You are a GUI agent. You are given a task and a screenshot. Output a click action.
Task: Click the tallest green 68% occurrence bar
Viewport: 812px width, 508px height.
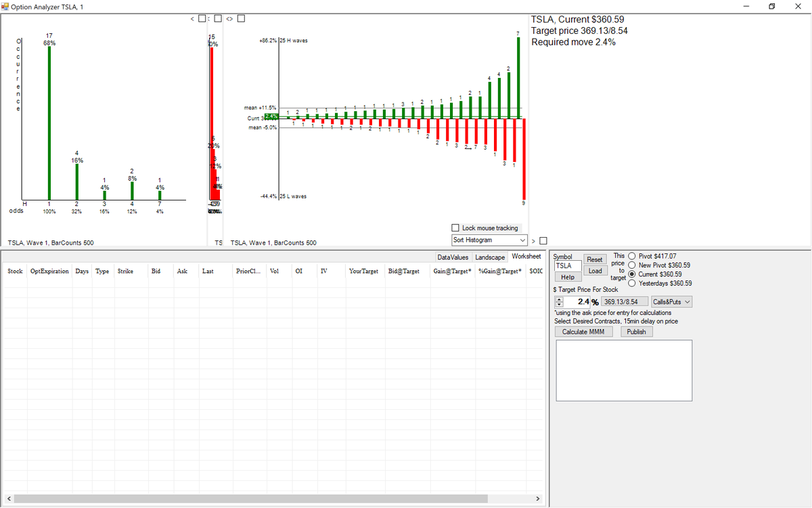tap(49, 123)
